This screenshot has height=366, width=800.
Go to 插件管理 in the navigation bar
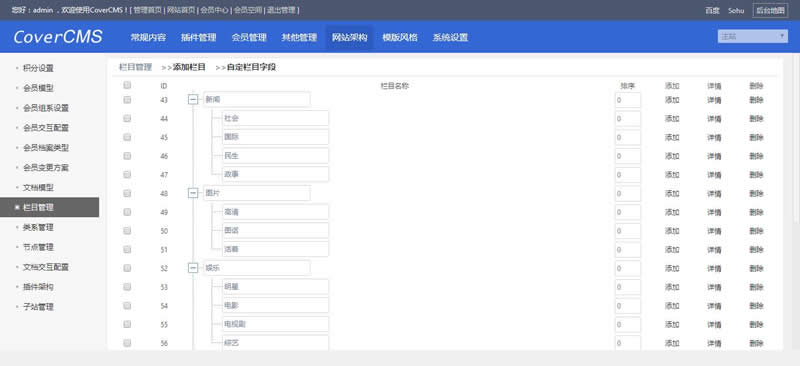[198, 37]
